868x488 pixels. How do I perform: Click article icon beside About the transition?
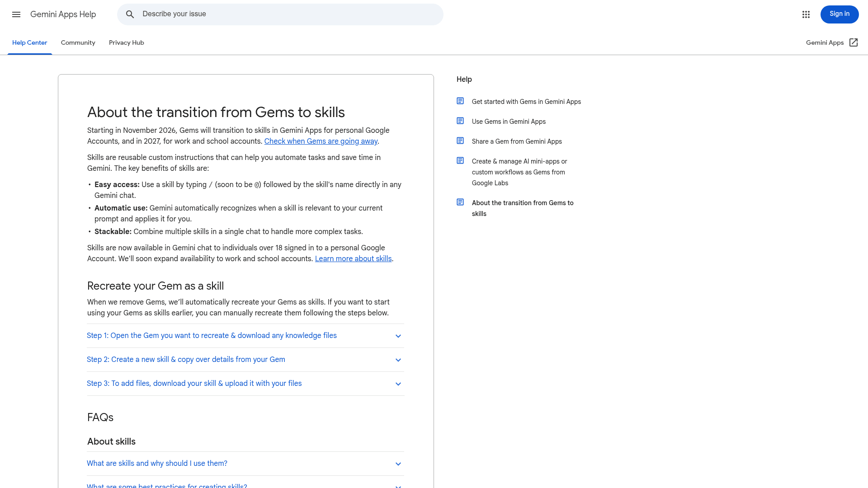(x=460, y=202)
